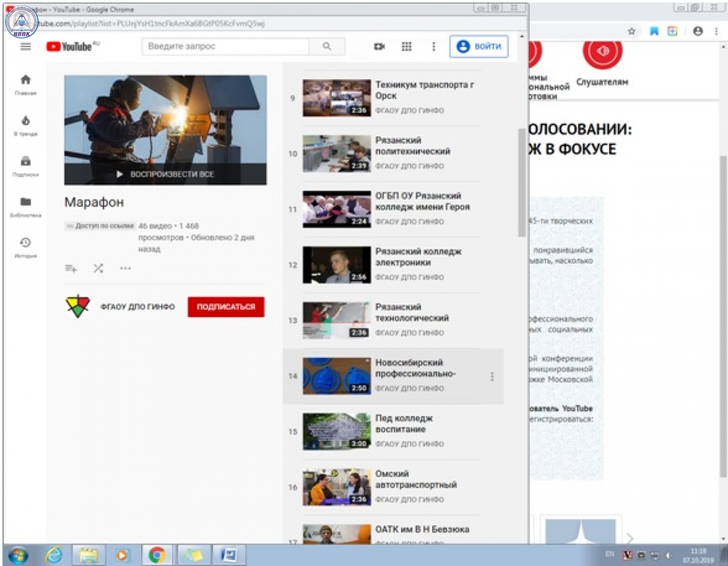Open В тренде in the sidebar
728x566 pixels.
click(26, 126)
